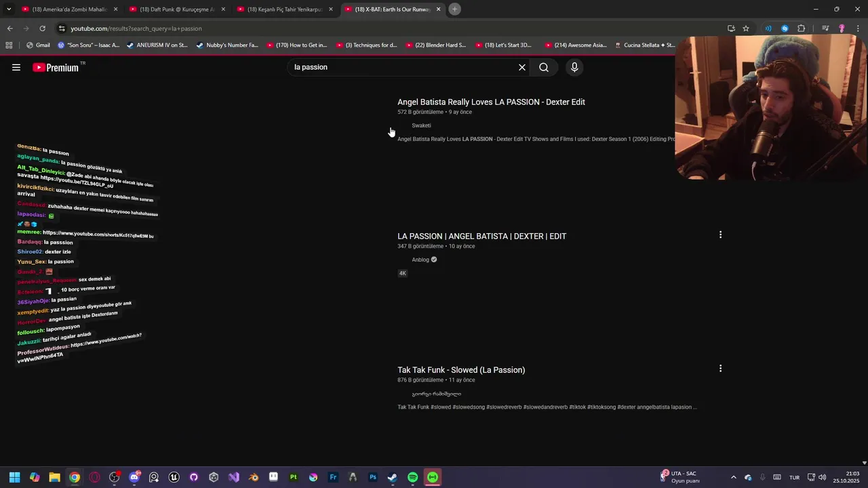
Task: Open Substance Painter from the taskbar
Action: pyautogui.click(x=294, y=477)
